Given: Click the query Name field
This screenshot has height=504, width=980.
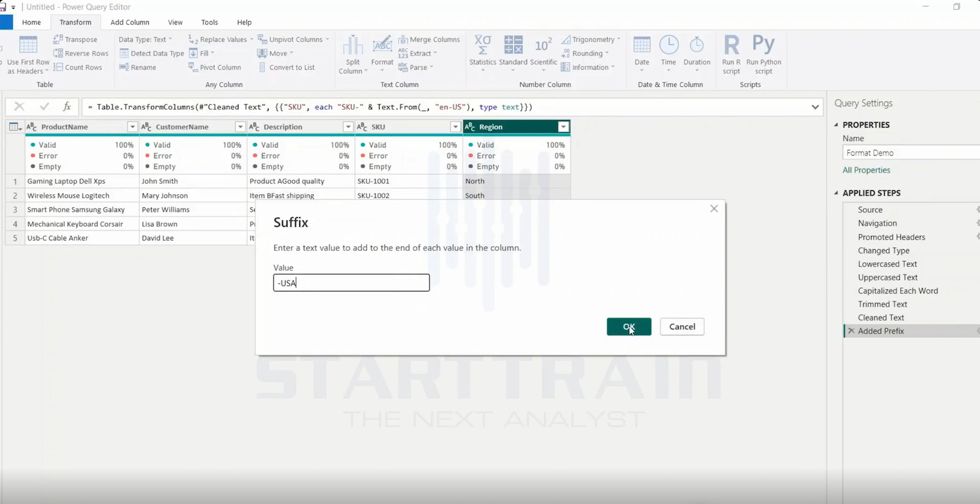Looking at the screenshot, I should (911, 152).
